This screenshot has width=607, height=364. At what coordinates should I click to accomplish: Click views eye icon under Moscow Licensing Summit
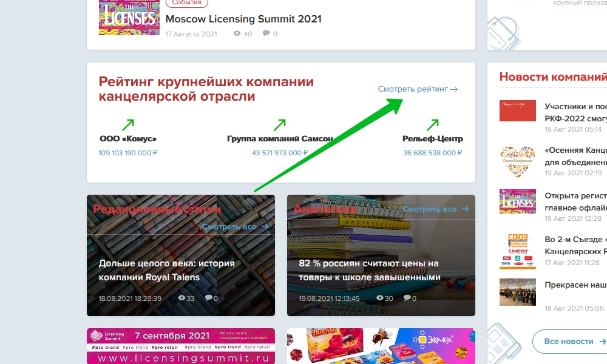click(237, 33)
